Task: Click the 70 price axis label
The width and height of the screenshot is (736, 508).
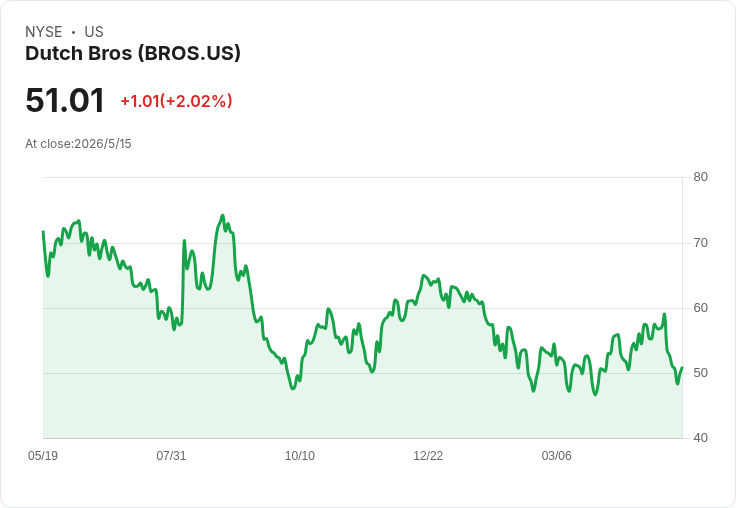Action: [x=700, y=243]
